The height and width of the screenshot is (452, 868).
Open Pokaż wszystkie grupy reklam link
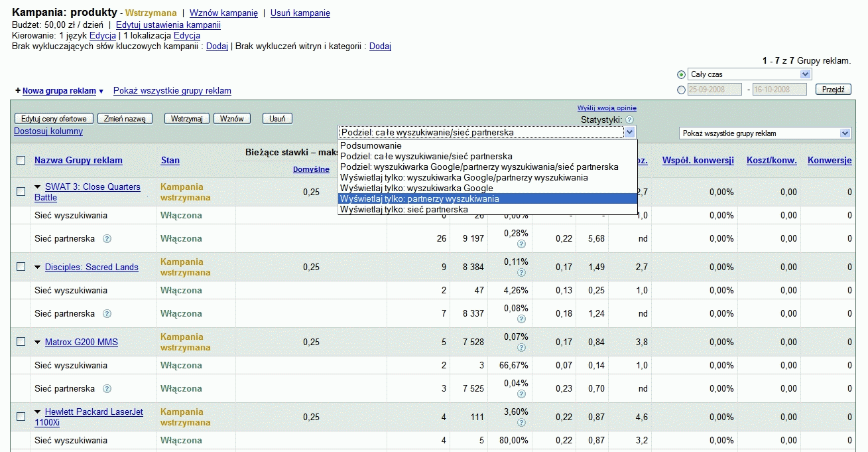[x=172, y=91]
